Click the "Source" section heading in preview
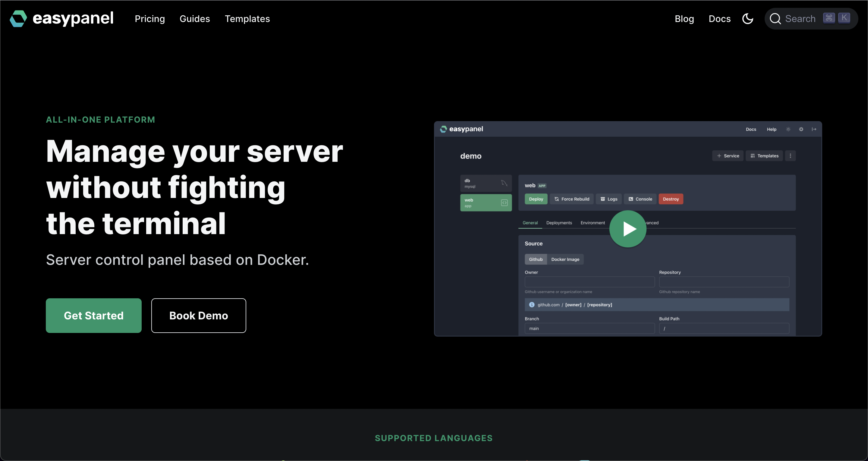868x461 pixels. [533, 244]
